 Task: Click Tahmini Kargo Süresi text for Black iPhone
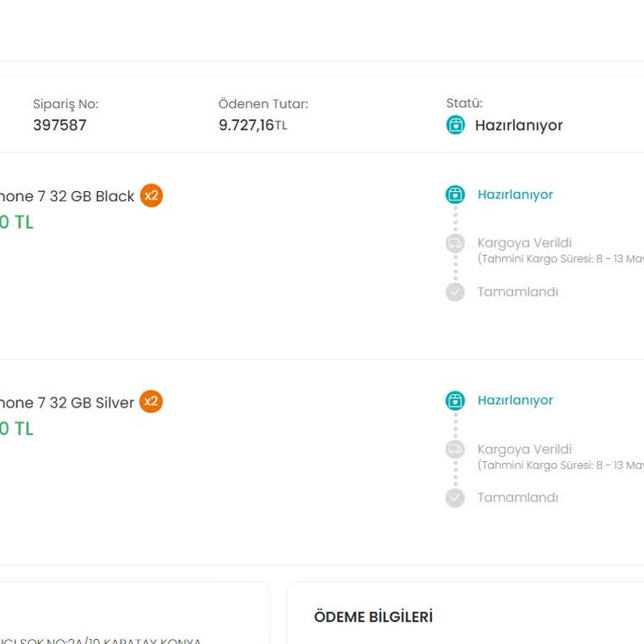point(561,259)
